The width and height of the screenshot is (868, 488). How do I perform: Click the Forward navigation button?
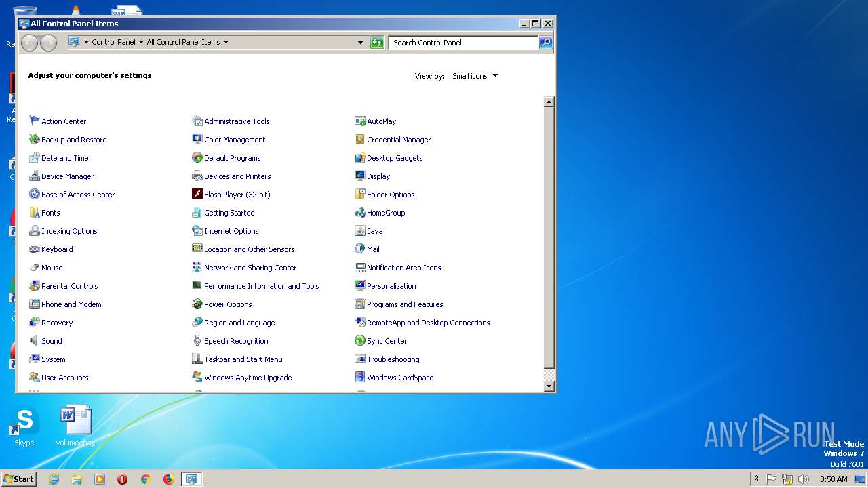coord(48,43)
